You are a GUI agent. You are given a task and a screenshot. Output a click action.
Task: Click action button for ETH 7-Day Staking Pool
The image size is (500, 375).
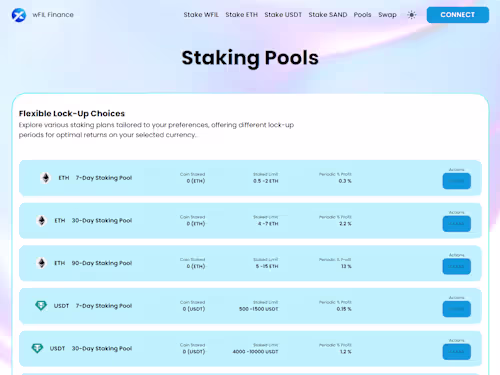pos(457,181)
